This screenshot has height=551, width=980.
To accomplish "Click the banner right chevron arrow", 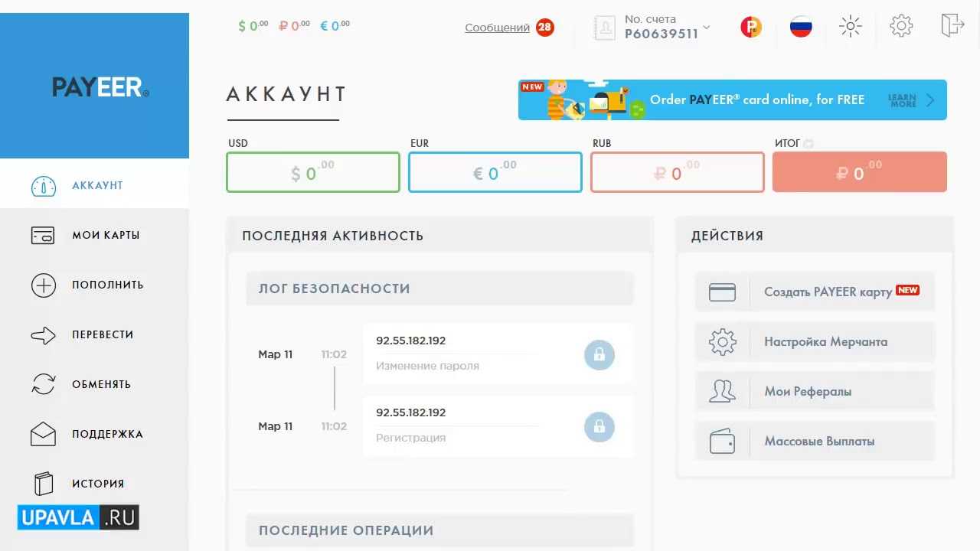I will [x=930, y=100].
